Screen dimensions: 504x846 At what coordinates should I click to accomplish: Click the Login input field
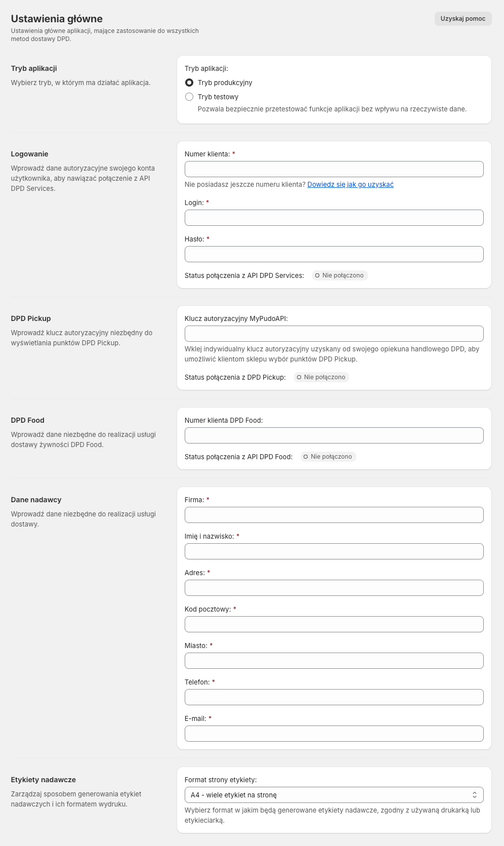pos(334,218)
